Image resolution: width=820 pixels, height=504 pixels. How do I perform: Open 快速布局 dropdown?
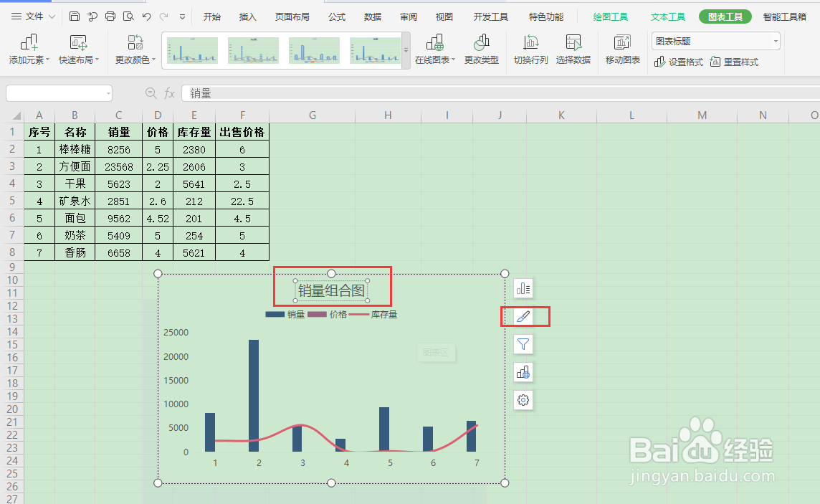click(78, 49)
